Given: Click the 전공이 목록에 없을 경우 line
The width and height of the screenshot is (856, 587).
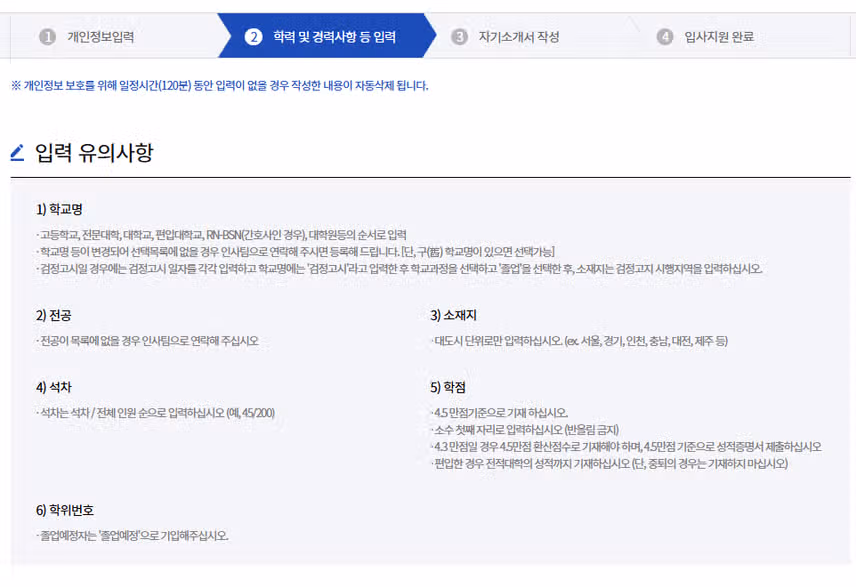Looking at the screenshot, I should tap(147, 341).
